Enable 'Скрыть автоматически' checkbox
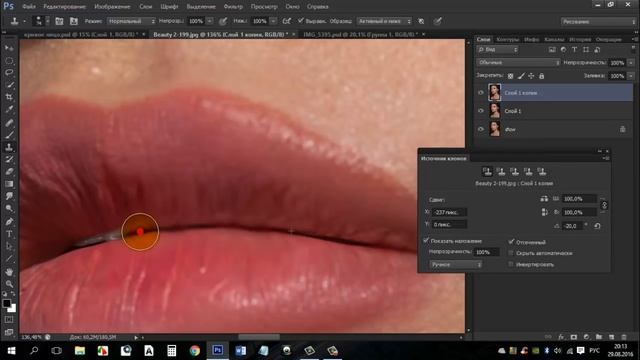Image resolution: width=640 pixels, height=360 pixels. [511, 253]
